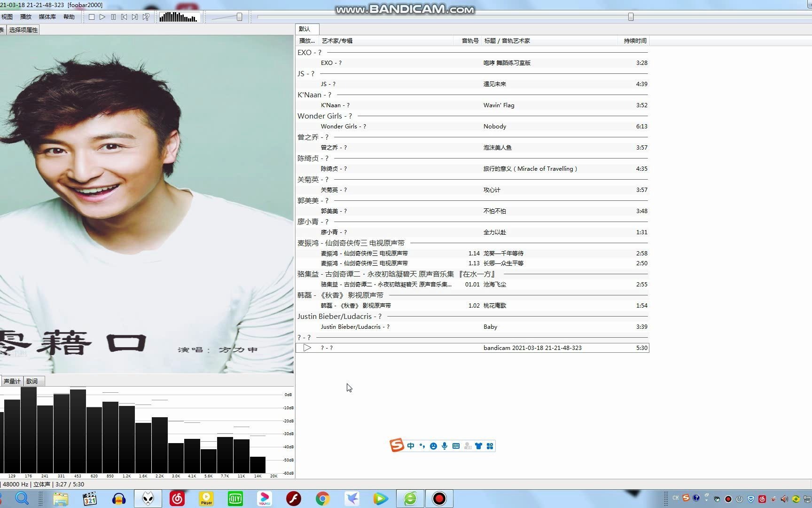
Task: Select the track Nobody
Action: point(472,127)
